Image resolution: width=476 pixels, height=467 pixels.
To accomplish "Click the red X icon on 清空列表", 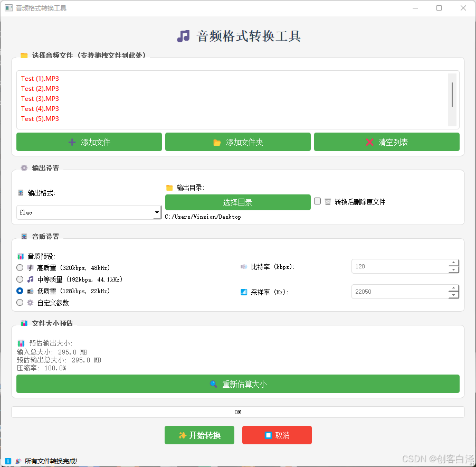I will (x=369, y=142).
